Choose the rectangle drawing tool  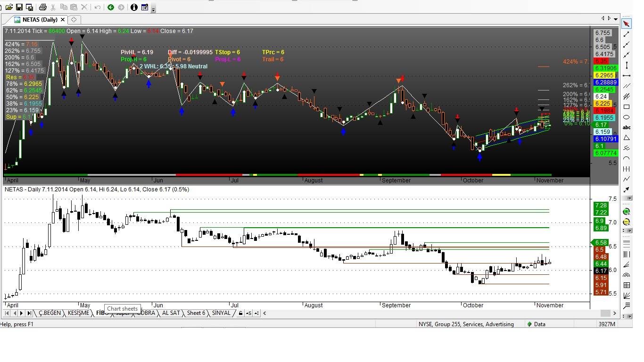pyautogui.click(x=627, y=107)
